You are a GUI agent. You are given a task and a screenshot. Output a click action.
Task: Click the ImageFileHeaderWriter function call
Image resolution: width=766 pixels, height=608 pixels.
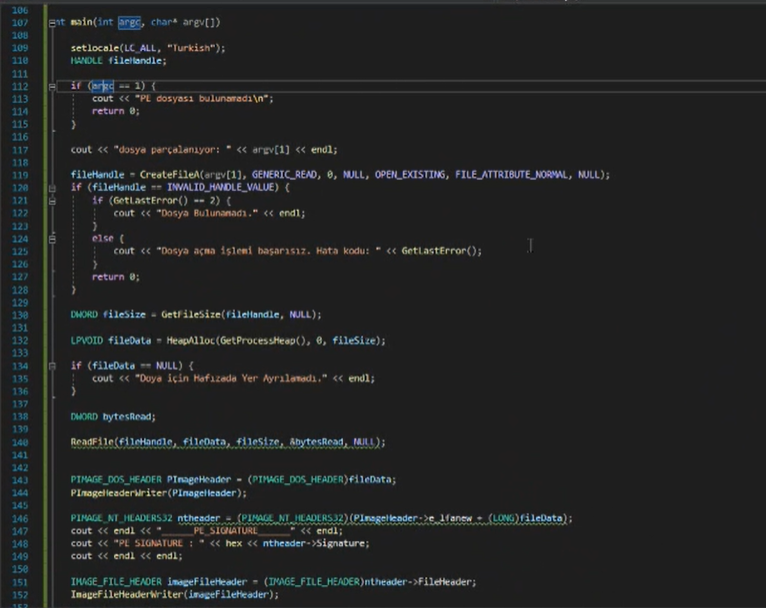tap(127, 595)
